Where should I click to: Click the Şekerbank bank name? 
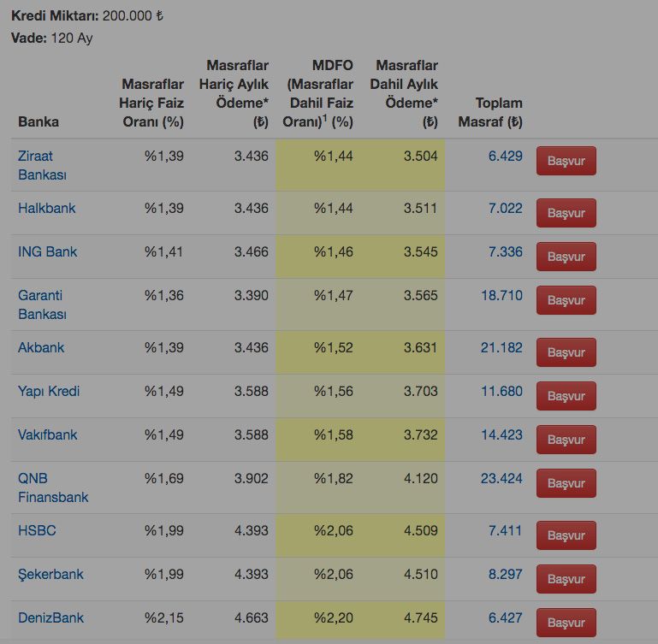(x=50, y=574)
